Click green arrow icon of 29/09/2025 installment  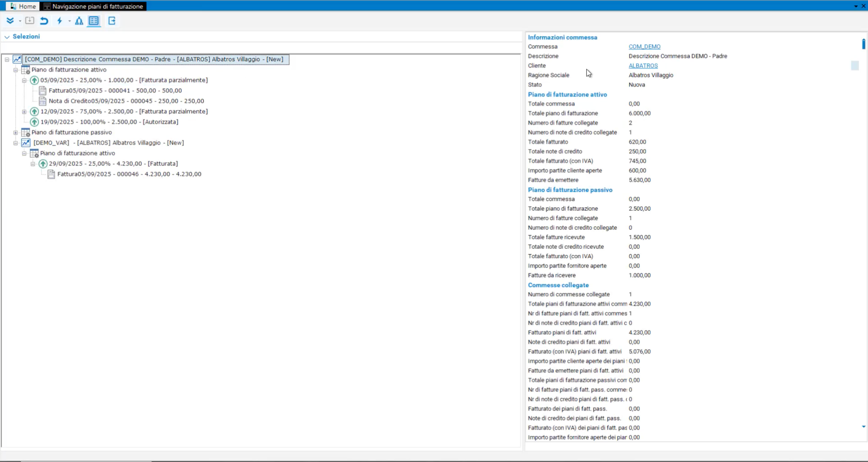pyautogui.click(x=43, y=164)
